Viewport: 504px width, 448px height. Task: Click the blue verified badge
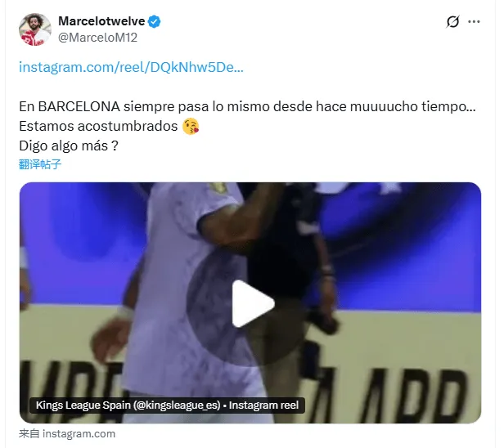click(155, 21)
